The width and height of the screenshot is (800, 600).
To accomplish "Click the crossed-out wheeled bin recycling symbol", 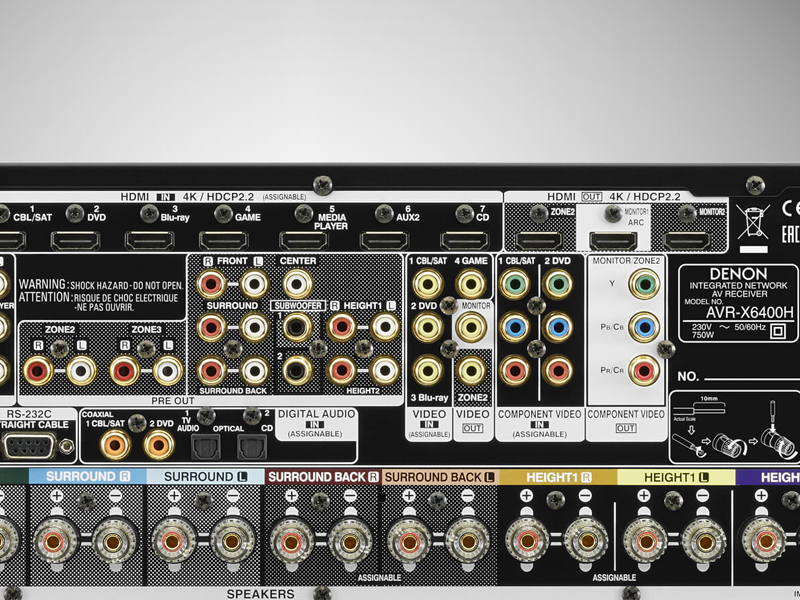I will [x=753, y=221].
